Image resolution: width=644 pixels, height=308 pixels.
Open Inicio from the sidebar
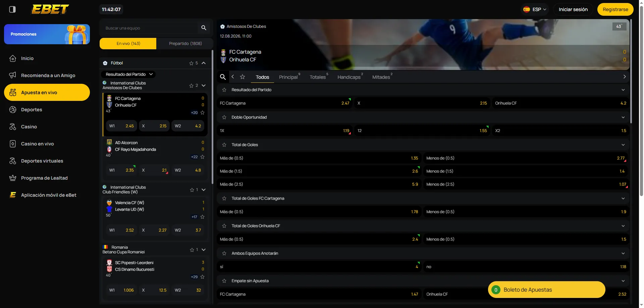pos(47,58)
